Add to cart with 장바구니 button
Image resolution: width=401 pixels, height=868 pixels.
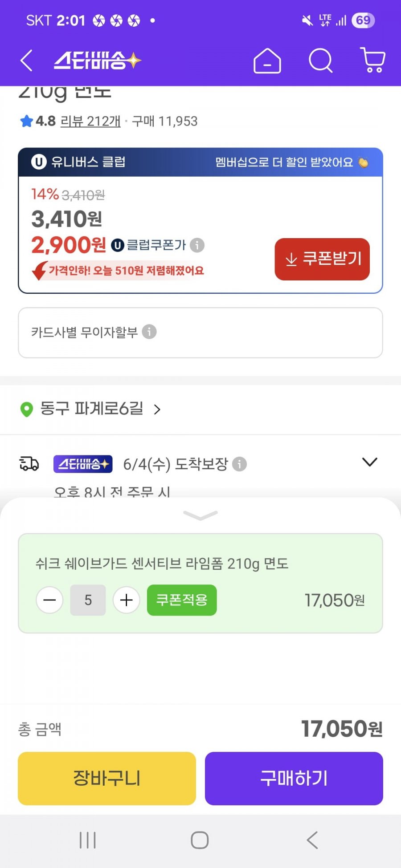107,778
